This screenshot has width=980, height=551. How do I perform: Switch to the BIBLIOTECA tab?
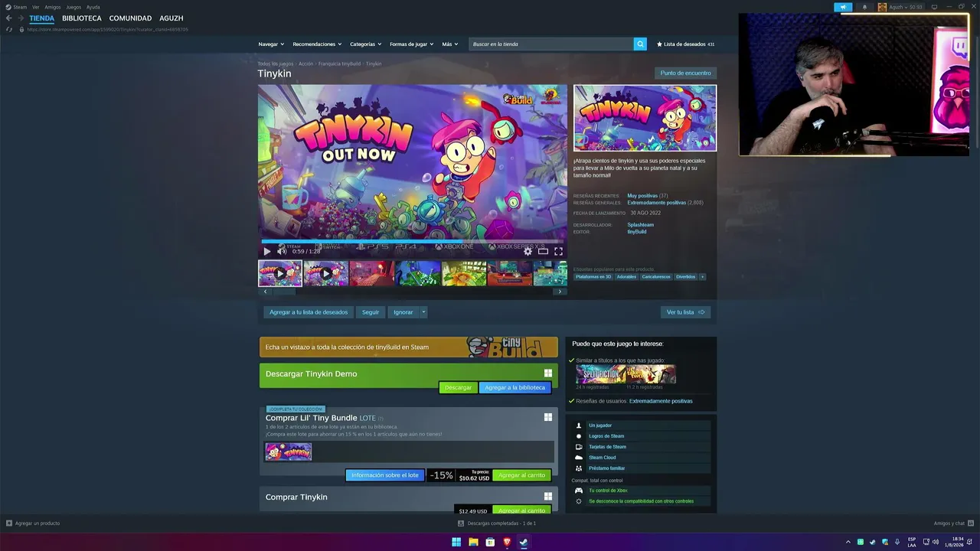click(x=82, y=18)
